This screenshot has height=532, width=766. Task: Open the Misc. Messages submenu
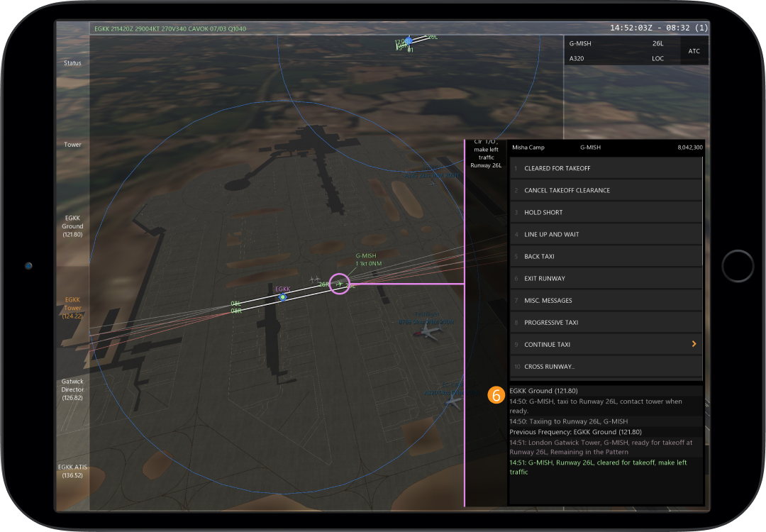click(606, 301)
